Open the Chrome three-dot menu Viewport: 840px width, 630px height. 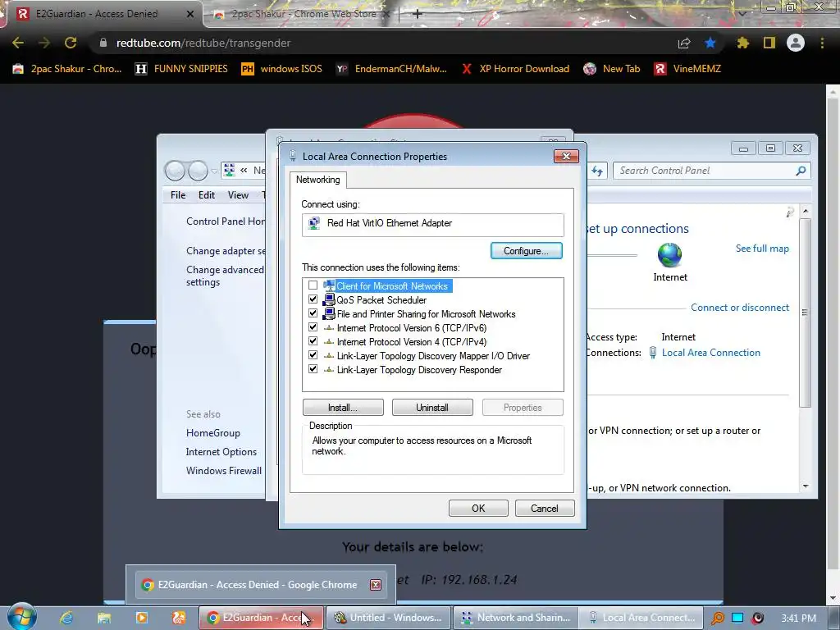822,43
